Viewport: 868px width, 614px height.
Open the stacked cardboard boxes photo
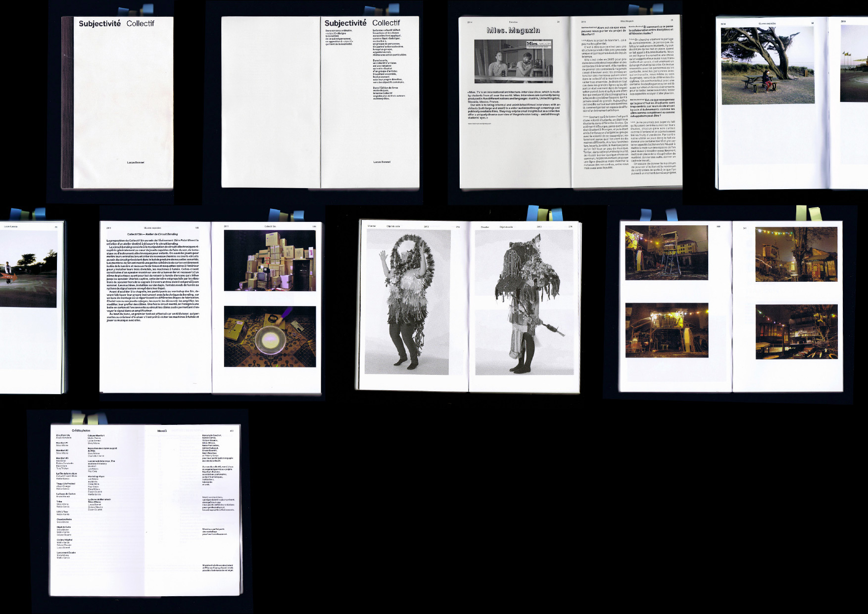pos(270,260)
